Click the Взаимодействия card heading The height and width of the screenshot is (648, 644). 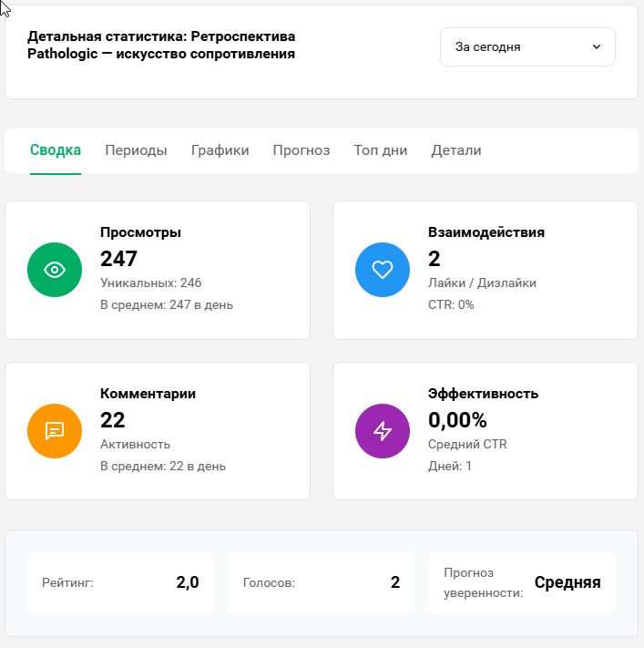pos(486,232)
